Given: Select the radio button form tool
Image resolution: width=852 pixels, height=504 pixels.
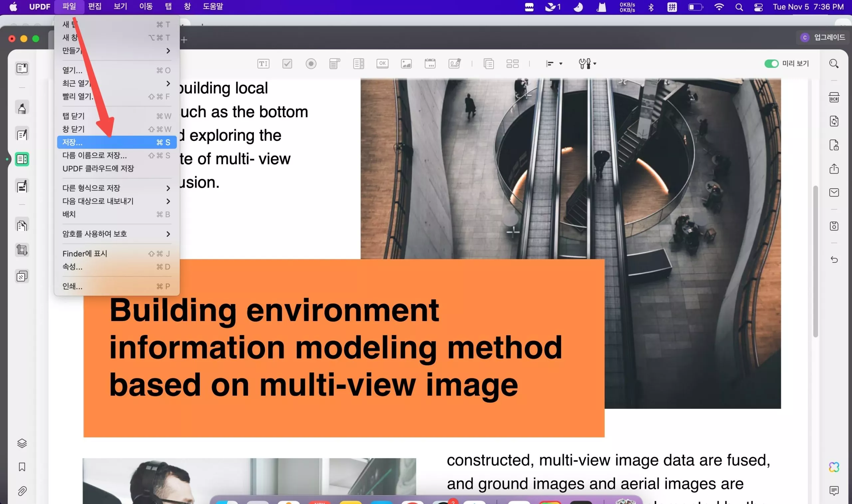Looking at the screenshot, I should click(x=311, y=64).
